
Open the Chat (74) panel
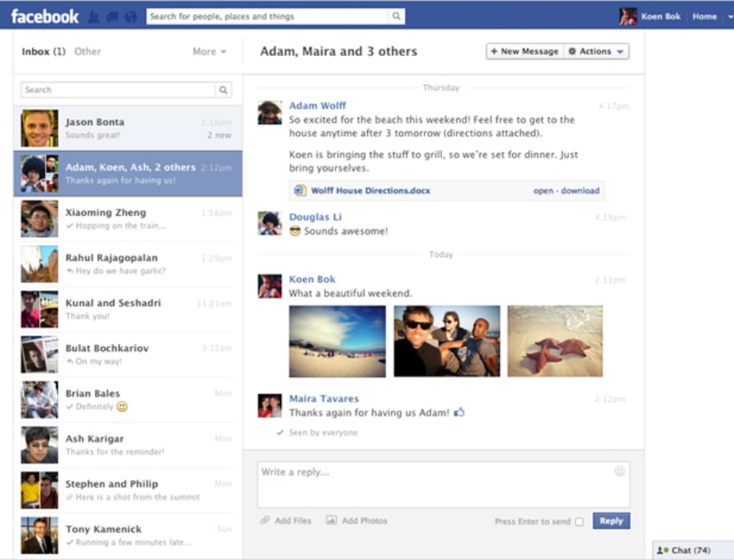click(x=684, y=550)
